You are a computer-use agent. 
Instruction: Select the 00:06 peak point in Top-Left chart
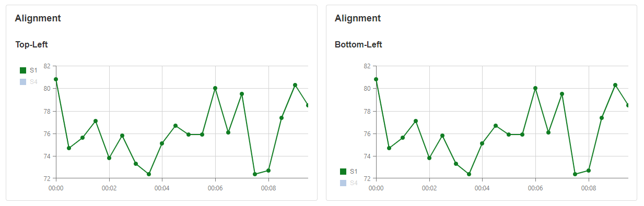click(215, 88)
